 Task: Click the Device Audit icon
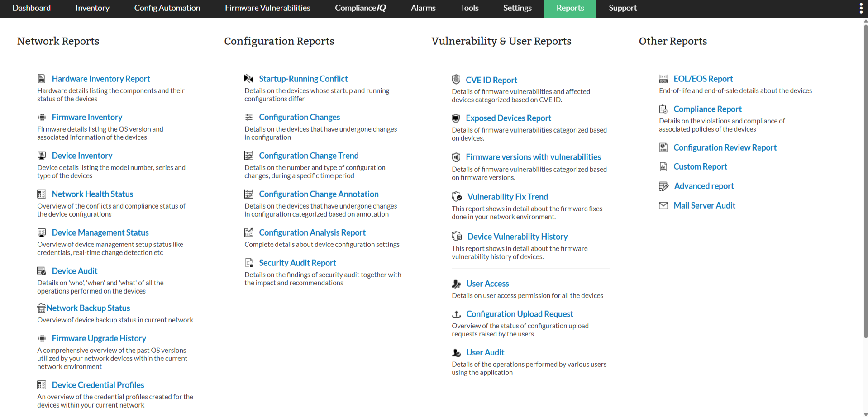point(42,271)
